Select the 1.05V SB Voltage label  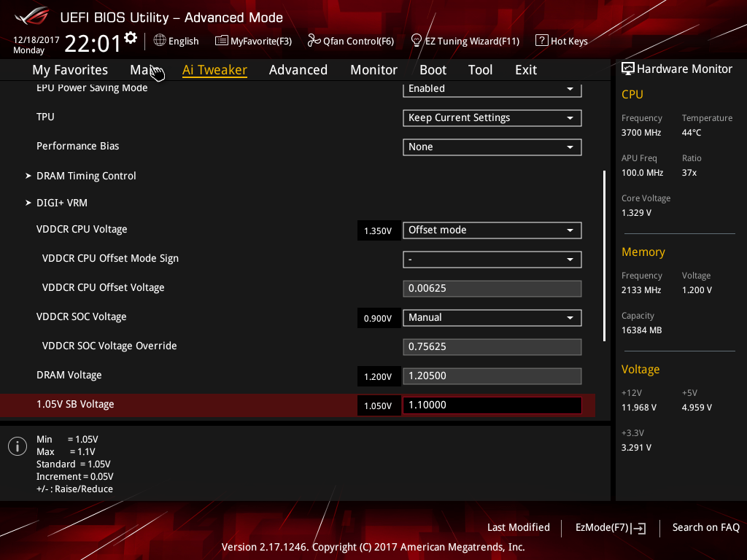coord(75,404)
